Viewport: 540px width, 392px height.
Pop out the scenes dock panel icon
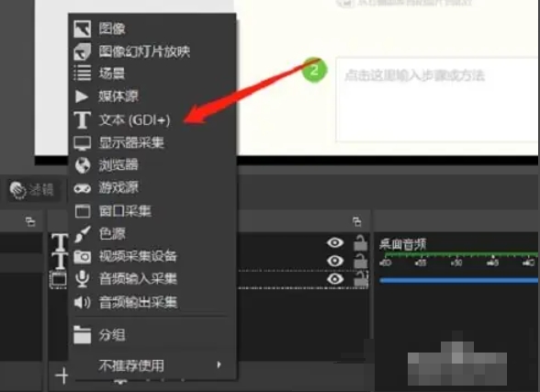30,221
